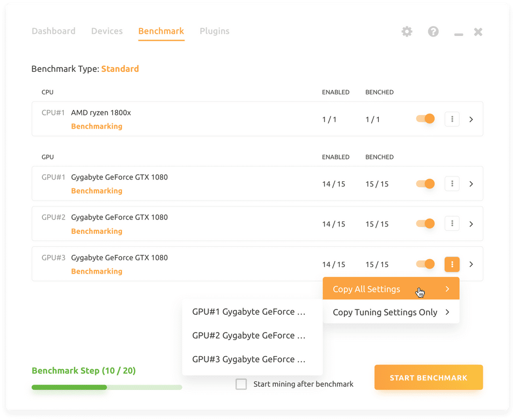Close the app with the X icon
The height and width of the screenshot is (420, 515).
tap(478, 32)
